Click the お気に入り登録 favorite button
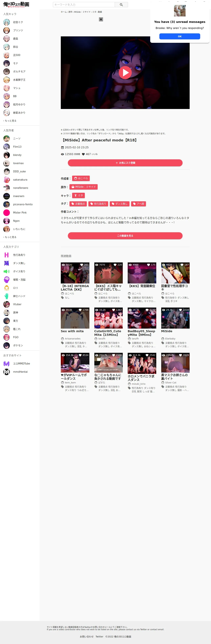Image resolution: width=211 pixels, height=644 pixels. [x=125, y=163]
